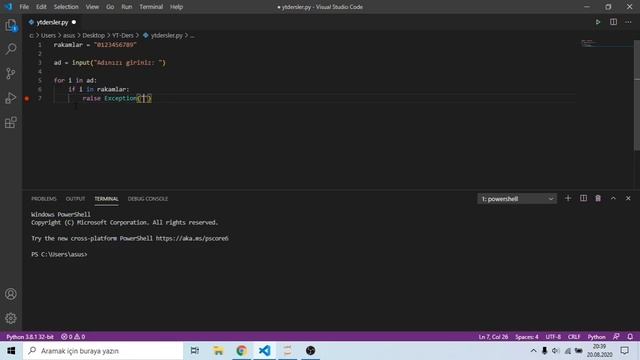The image size is (640, 360).
Task: Click YT-Ders in the breadcrumb path
Action: (x=123, y=36)
